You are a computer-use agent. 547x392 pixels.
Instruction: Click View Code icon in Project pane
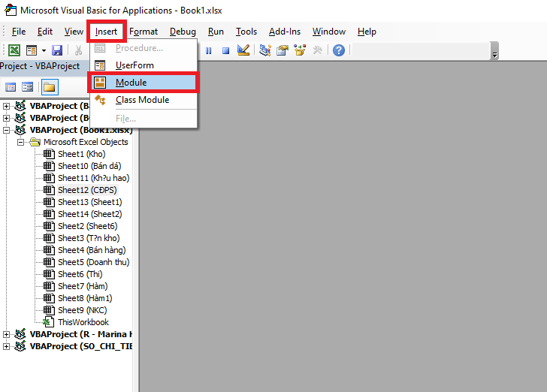[11, 87]
